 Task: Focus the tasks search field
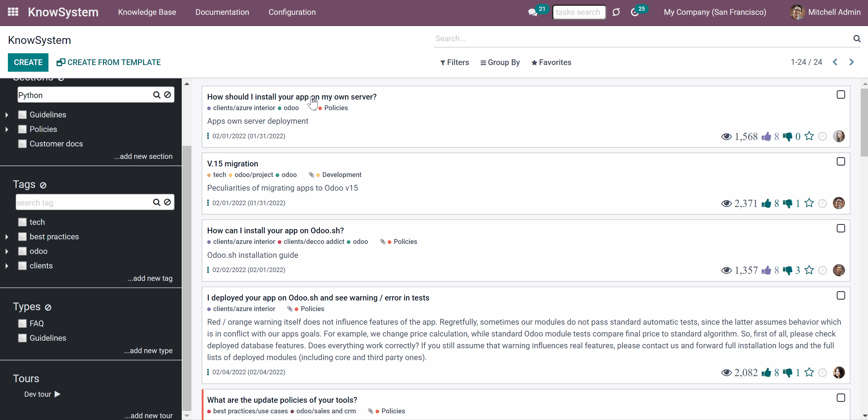[579, 12]
